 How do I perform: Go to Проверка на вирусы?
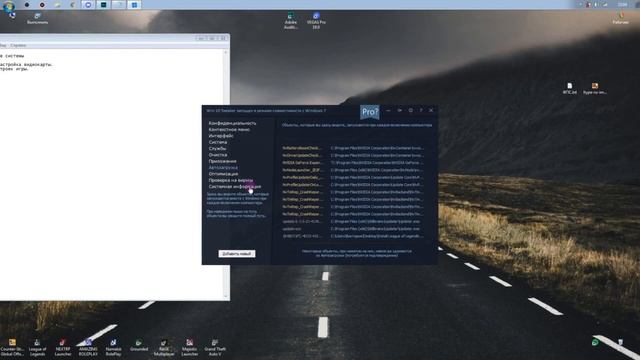(231, 180)
